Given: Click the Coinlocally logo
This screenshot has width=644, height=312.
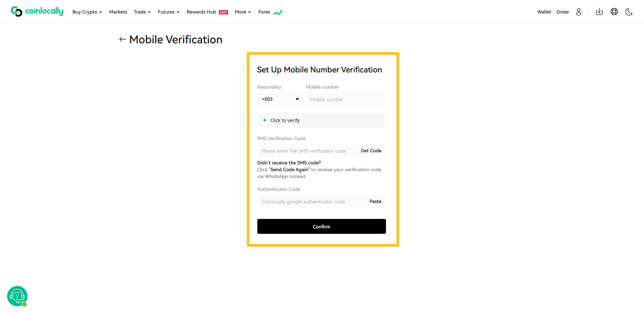Looking at the screenshot, I should [37, 12].
